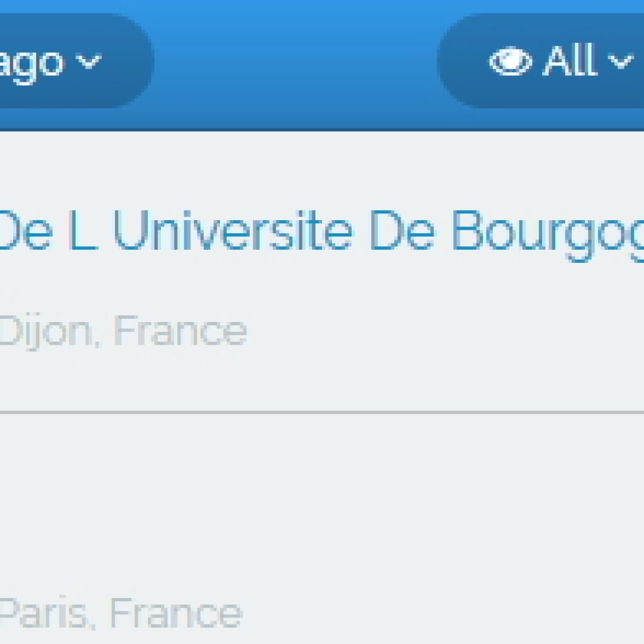Click the word 'Universite' in the blue title
This screenshot has width=644, height=644.
coord(233,230)
